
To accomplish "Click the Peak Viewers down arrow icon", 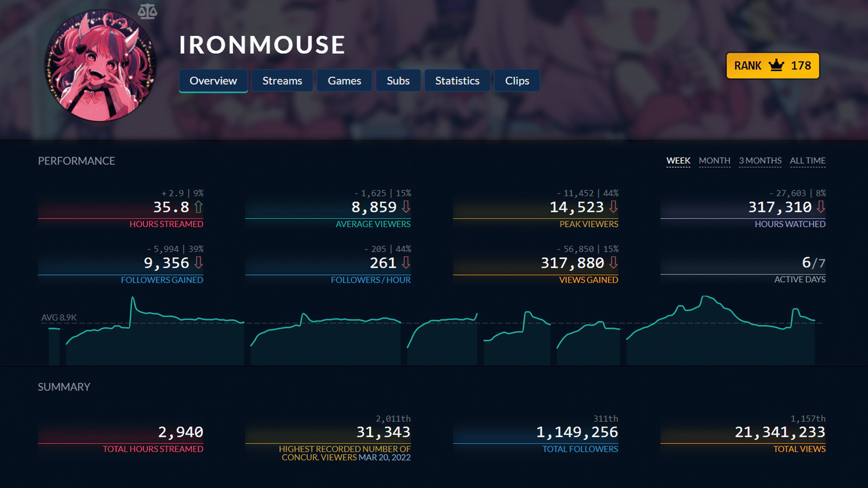I will [x=613, y=207].
